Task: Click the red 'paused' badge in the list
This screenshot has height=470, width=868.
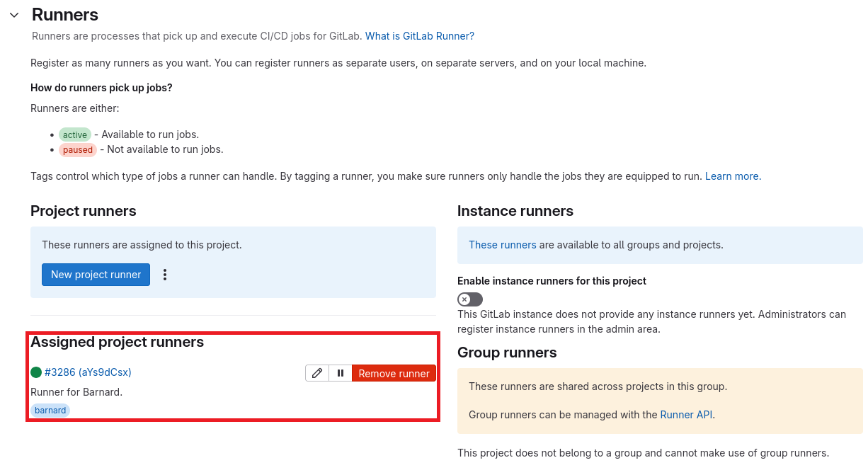Action: tap(78, 149)
